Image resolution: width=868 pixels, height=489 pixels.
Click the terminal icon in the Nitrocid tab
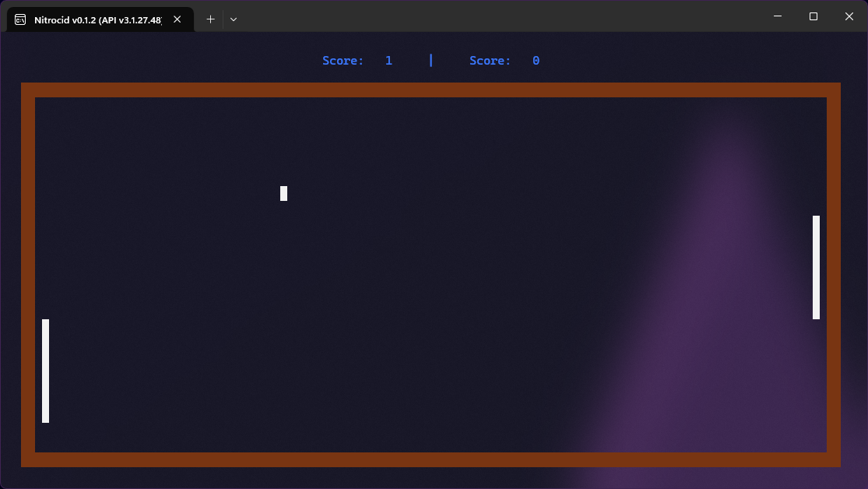click(20, 19)
